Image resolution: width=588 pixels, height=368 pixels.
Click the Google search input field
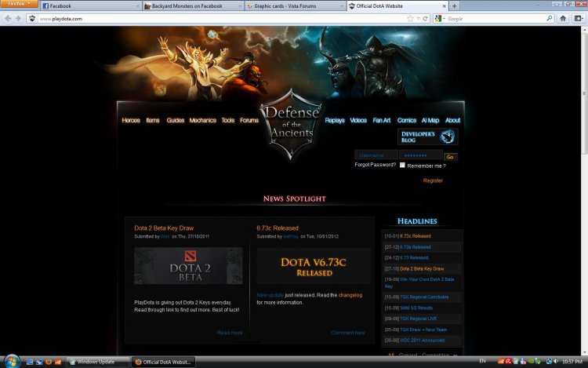click(495, 18)
